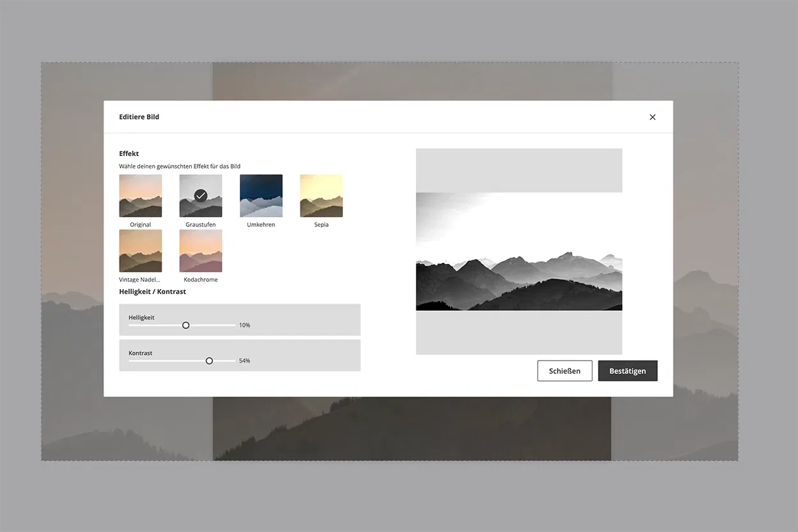Click the 10% Helligkeit value
Screen dimensions: 798x532
[x=244, y=325]
